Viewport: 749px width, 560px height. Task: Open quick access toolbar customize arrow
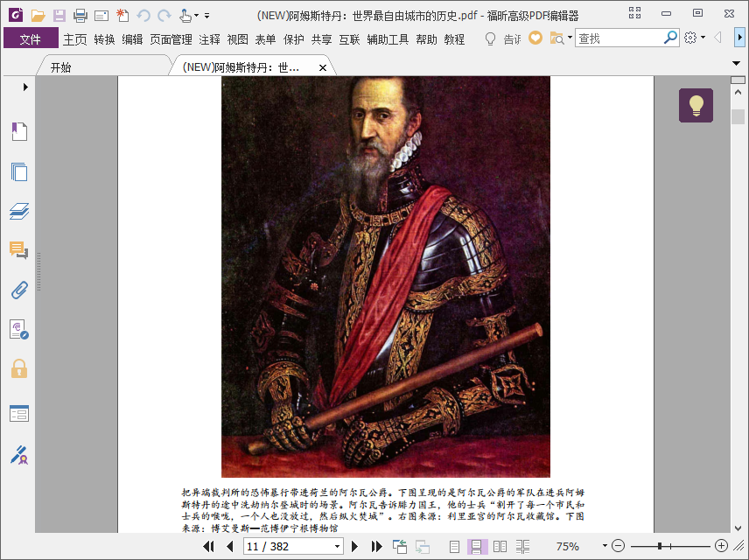[206, 16]
